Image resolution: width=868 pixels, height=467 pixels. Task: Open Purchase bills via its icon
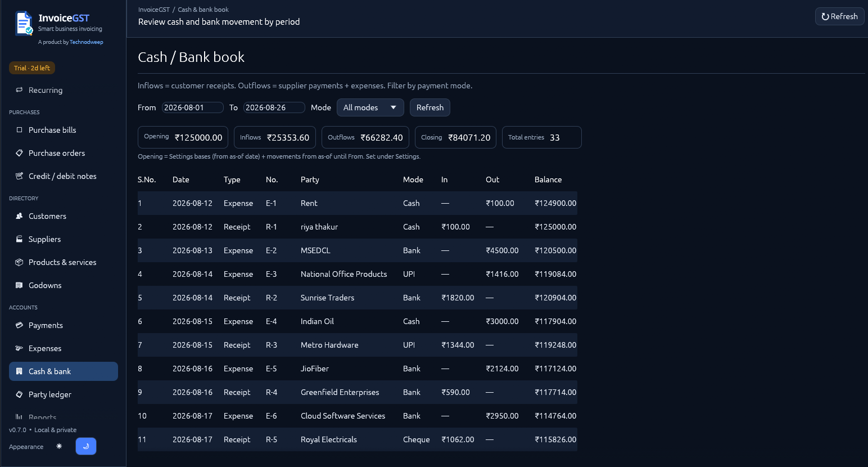[19, 130]
